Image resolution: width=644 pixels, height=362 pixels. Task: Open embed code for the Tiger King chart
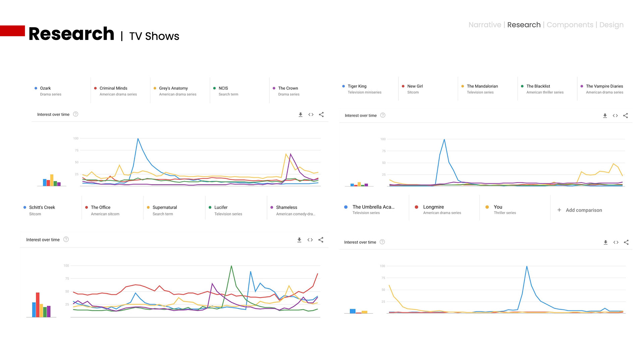tap(615, 116)
